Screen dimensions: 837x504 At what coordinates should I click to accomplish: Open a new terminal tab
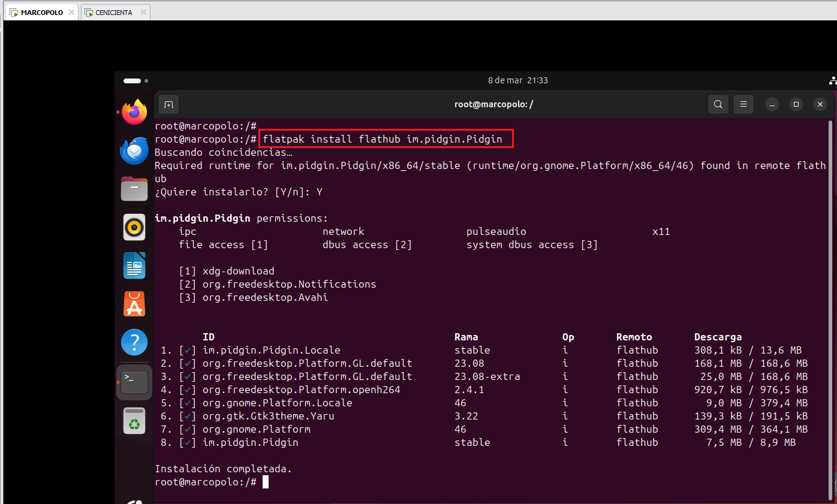click(x=168, y=104)
